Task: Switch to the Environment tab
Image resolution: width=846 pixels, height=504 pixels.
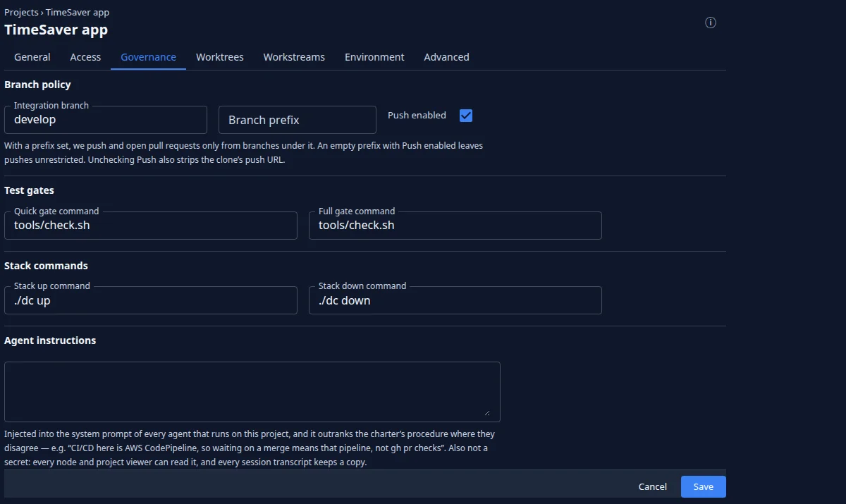Action: pyautogui.click(x=374, y=57)
